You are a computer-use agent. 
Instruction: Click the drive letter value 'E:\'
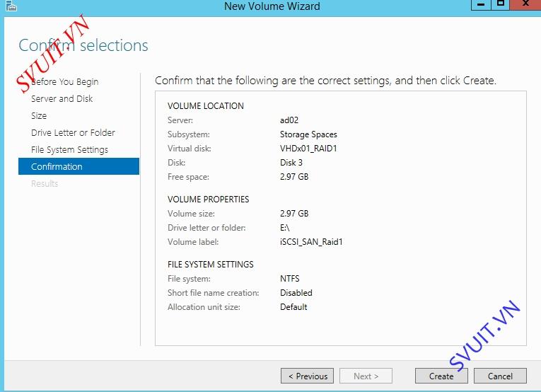click(x=285, y=228)
